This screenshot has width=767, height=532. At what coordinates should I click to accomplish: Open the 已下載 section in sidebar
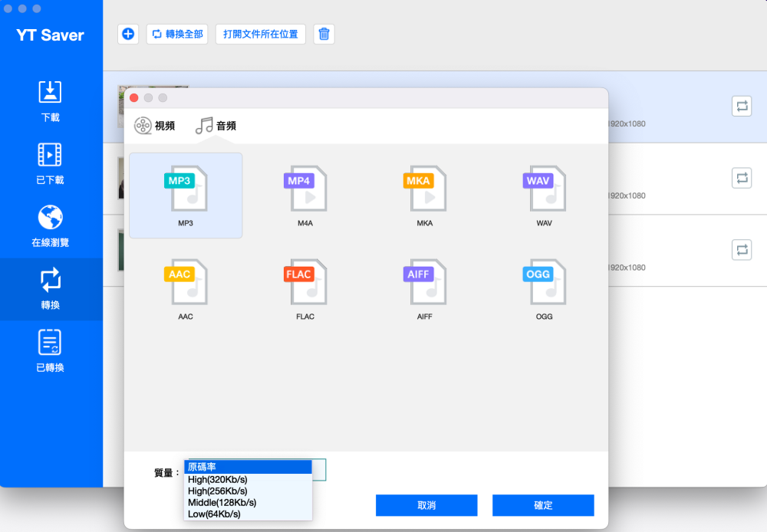[x=50, y=163]
